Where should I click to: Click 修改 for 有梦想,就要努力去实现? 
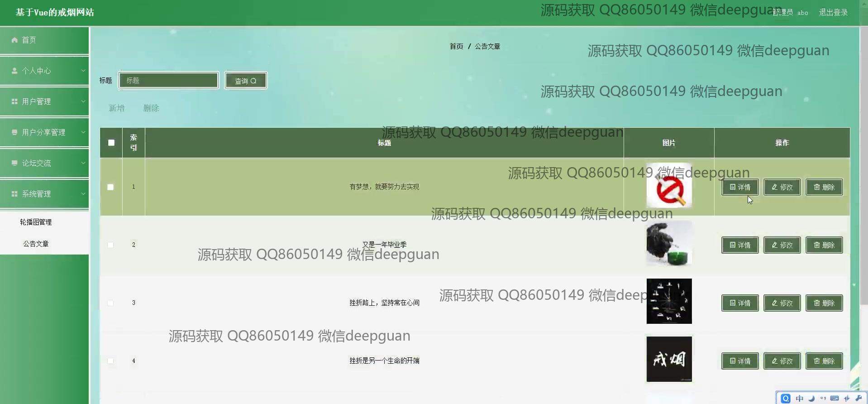[782, 187]
